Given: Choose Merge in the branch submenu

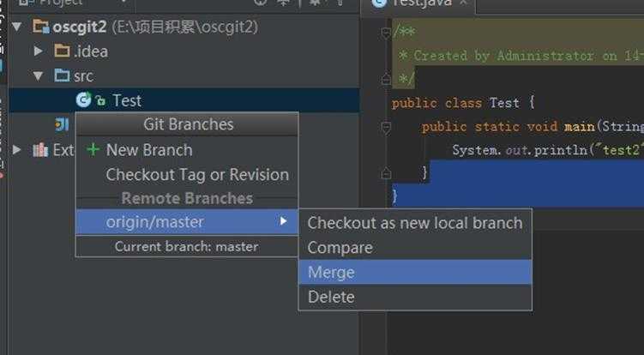Looking at the screenshot, I should pyautogui.click(x=415, y=272).
